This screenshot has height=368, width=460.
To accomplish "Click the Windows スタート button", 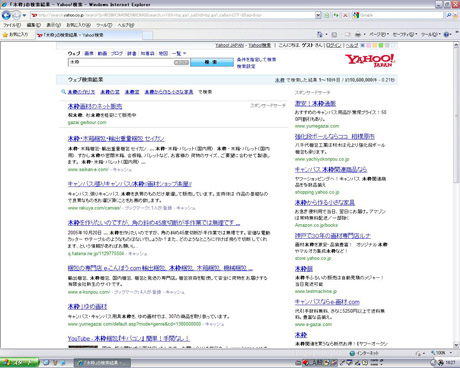I will 19,362.
